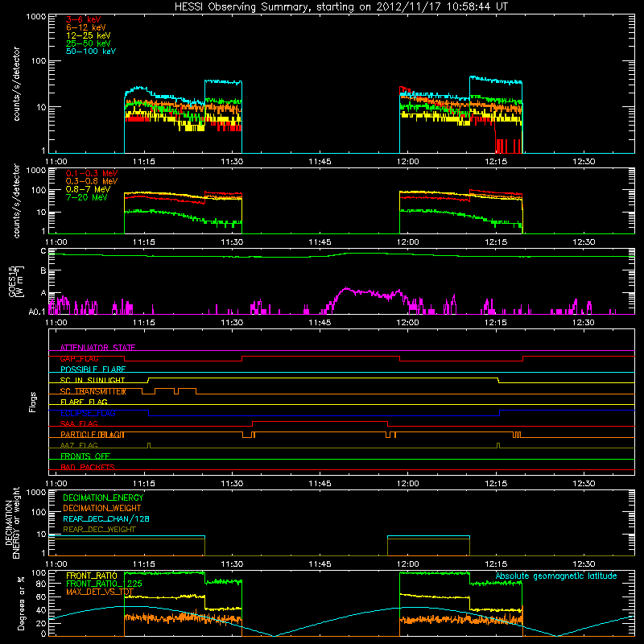Click the REAR_DEC_CHAN/128 legend label

[x=106, y=519]
